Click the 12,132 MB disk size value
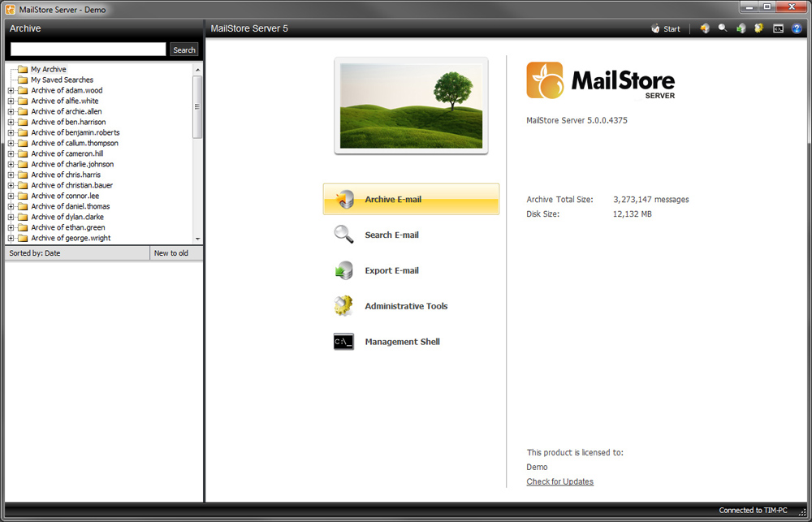The width and height of the screenshot is (812, 522). [633, 214]
